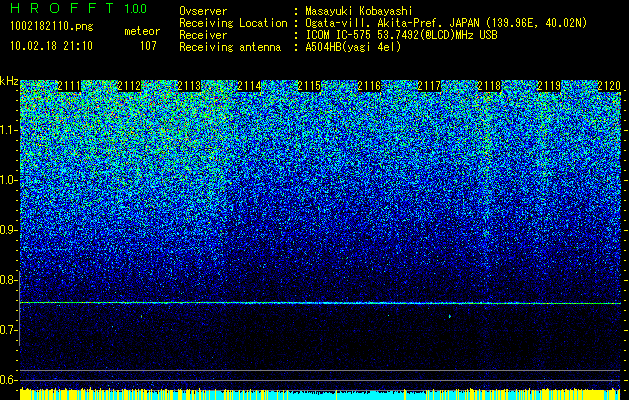Click time marker 2117
Screen dimensions: 629x400
click(x=429, y=86)
